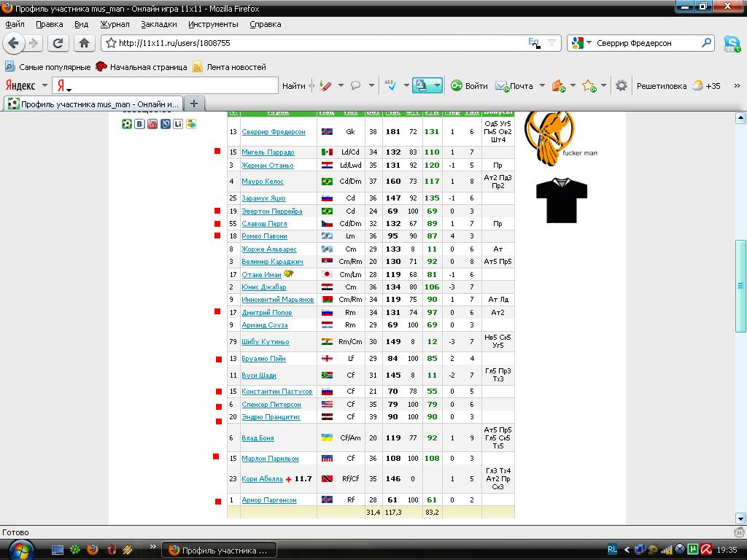Open the new tab plus button
Image resolution: width=747 pixels, height=560 pixels.
[x=193, y=104]
